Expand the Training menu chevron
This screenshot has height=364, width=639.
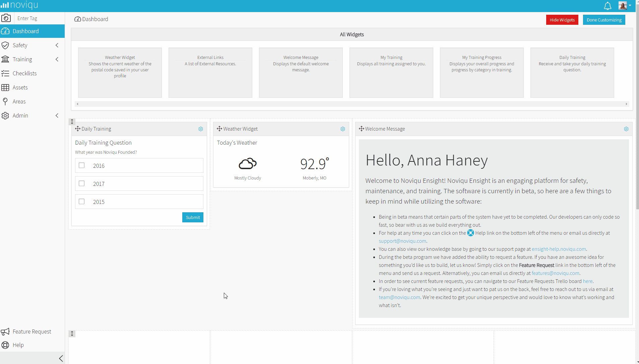(x=57, y=59)
